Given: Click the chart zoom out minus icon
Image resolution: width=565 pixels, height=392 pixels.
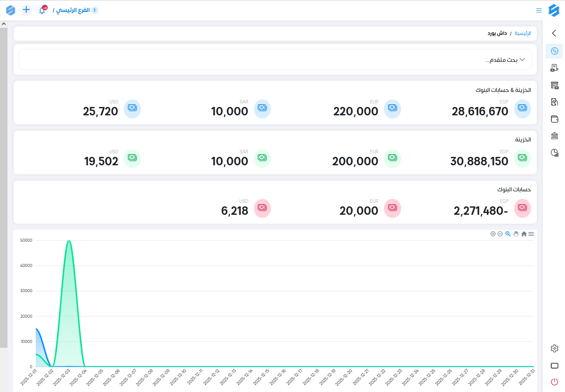Looking at the screenshot, I should click(x=500, y=234).
